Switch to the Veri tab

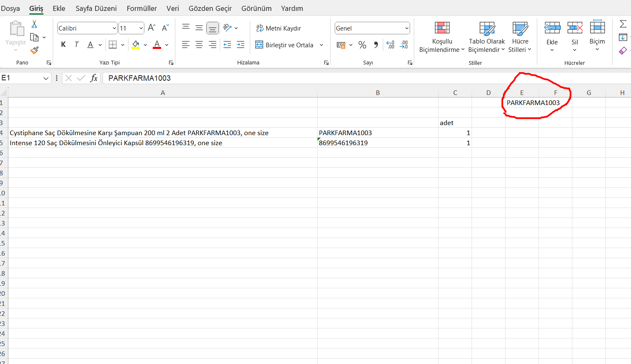[x=173, y=8]
